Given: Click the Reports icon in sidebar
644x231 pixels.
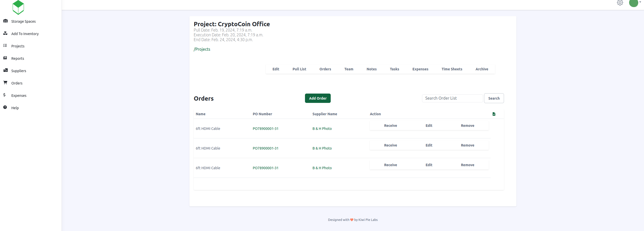Looking at the screenshot, I should 5,58.
